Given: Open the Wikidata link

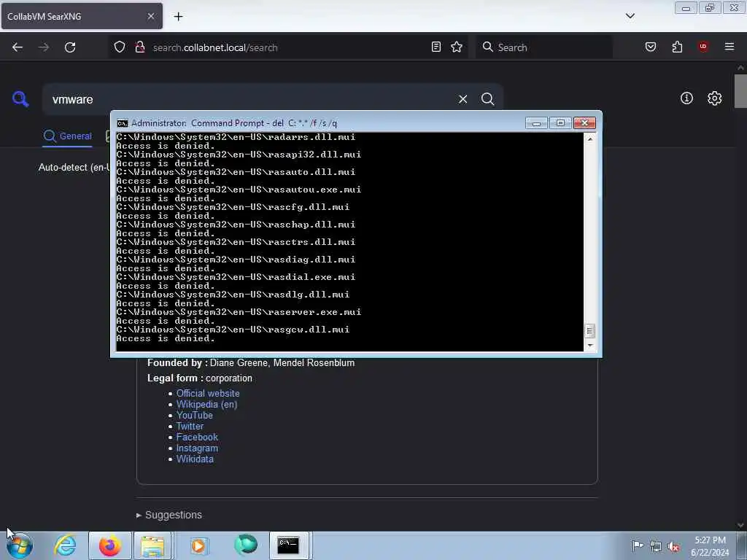Looking at the screenshot, I should [x=195, y=459].
